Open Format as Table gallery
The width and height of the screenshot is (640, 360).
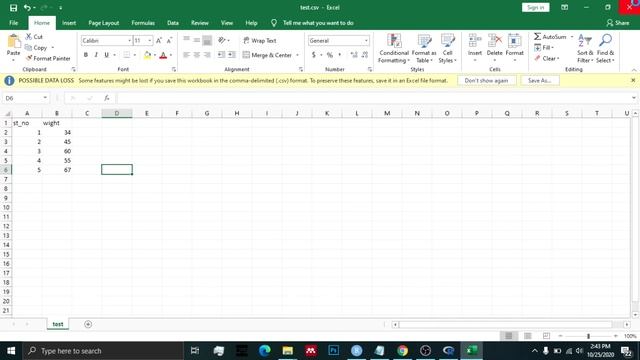coord(424,49)
